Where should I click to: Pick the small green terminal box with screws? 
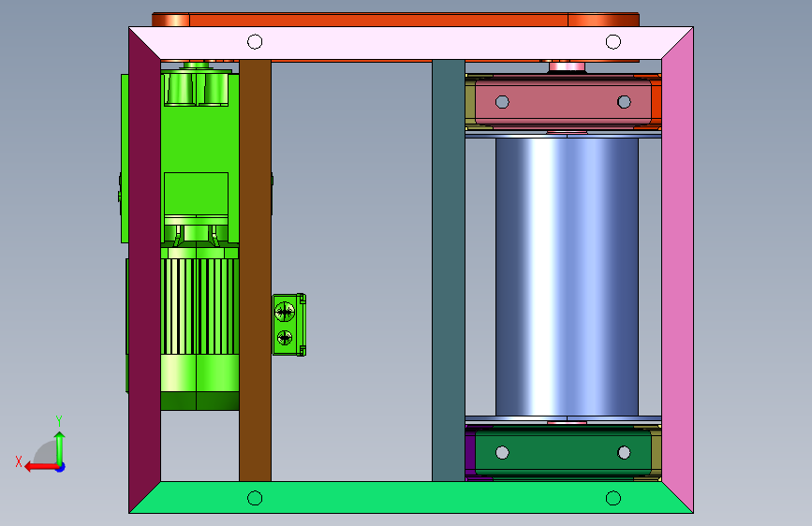(x=289, y=325)
